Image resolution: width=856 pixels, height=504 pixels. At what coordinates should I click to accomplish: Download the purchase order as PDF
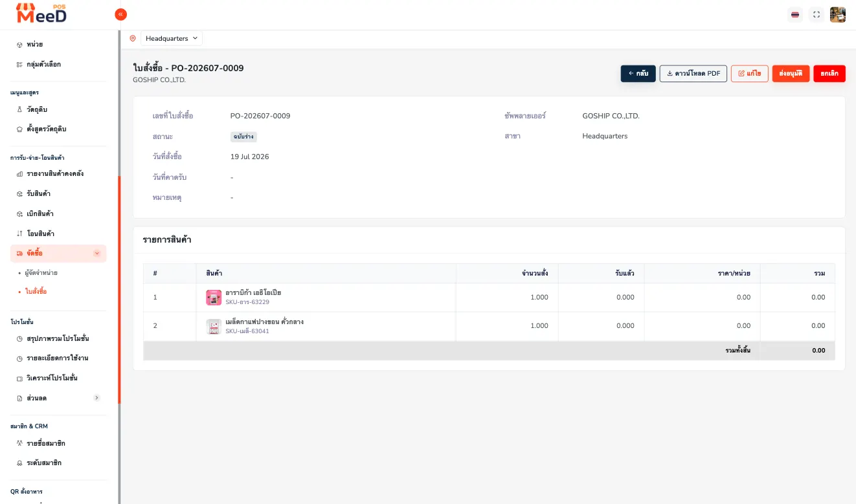tap(693, 74)
